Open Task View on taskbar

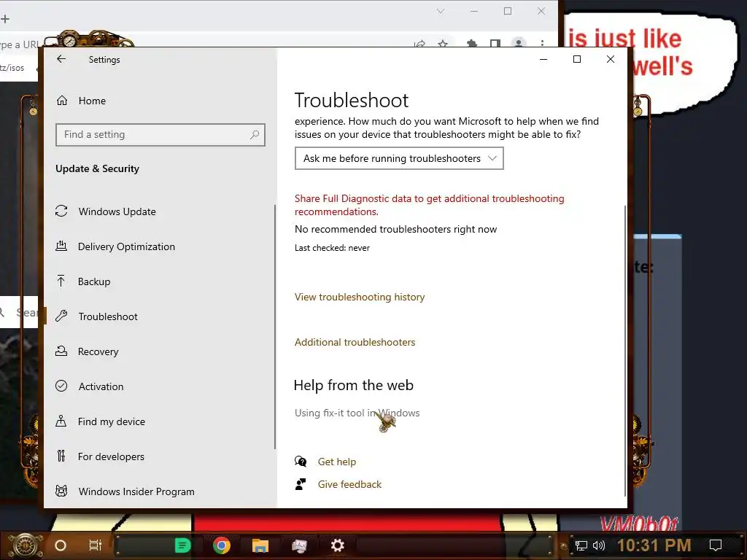(96, 545)
